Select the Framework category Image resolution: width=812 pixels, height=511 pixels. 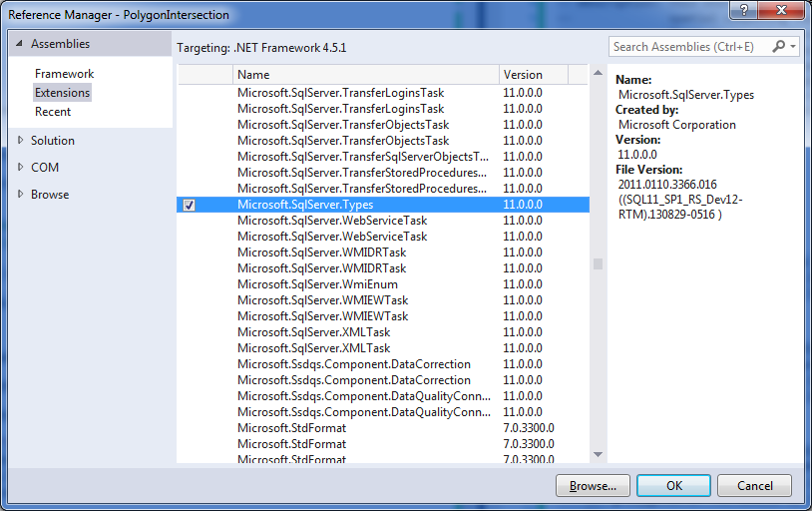64,74
